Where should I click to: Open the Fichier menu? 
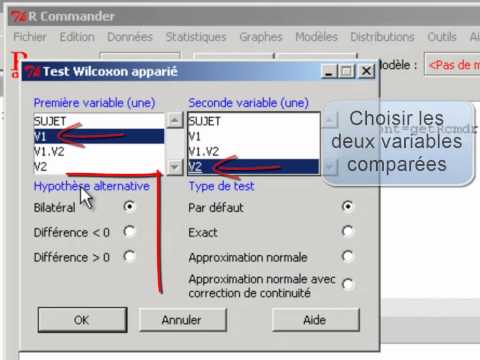[30, 37]
